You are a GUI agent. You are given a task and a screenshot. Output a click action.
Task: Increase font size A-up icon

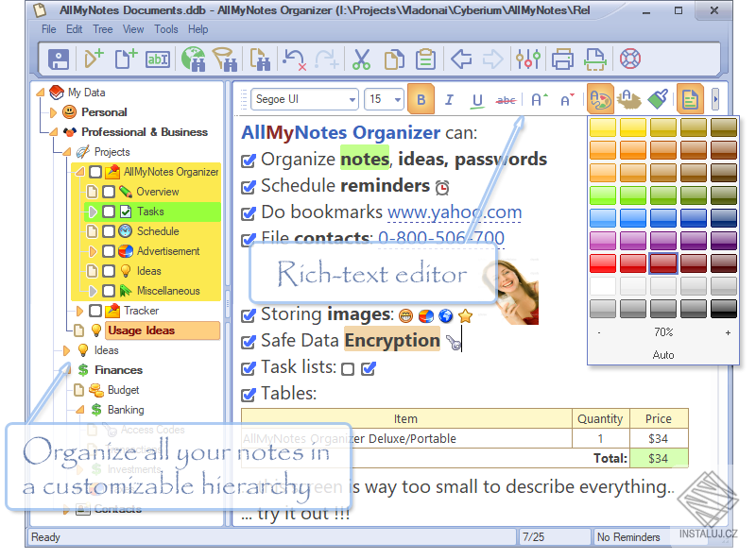tap(539, 100)
